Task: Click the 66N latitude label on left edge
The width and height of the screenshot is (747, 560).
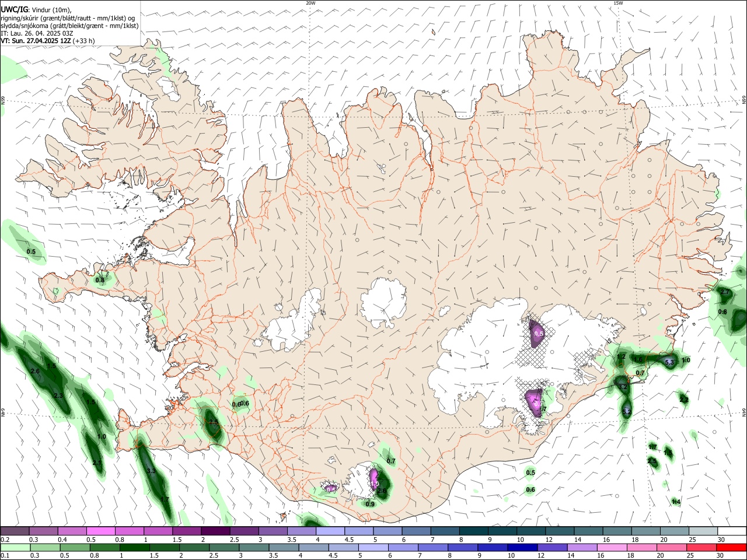Action: pos(3,100)
